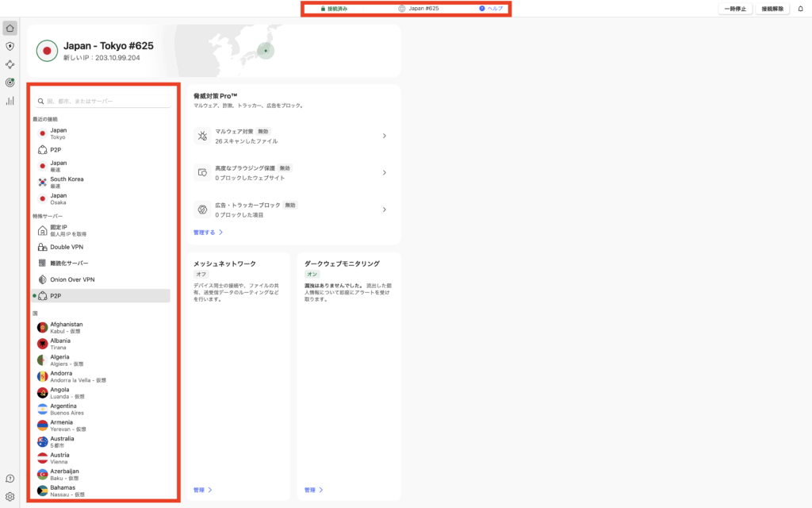812x508 pixels.
Task: Click the server search input field
Action: coord(103,101)
